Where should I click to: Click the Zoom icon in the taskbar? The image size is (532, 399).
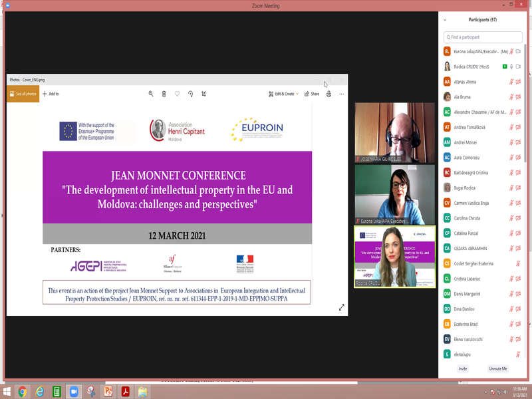tap(74, 391)
